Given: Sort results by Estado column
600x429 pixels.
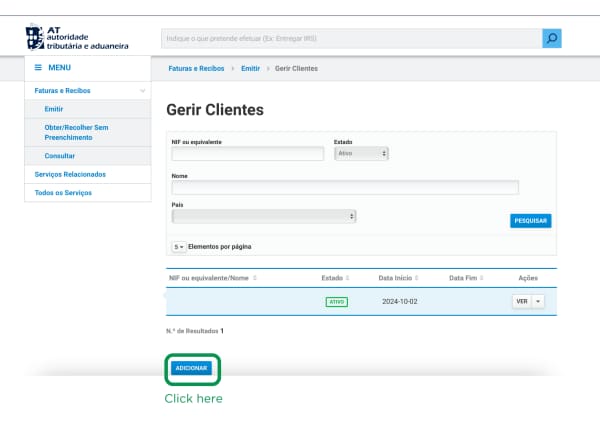Looking at the screenshot, I should [335, 278].
